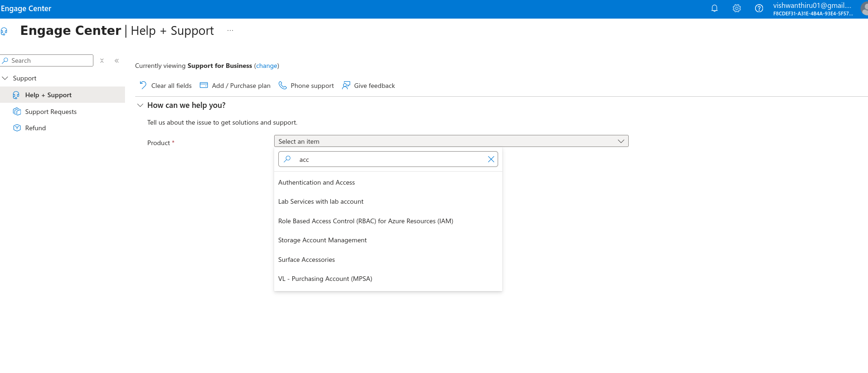
Task: Click 'Give feedback' button
Action: tap(368, 86)
